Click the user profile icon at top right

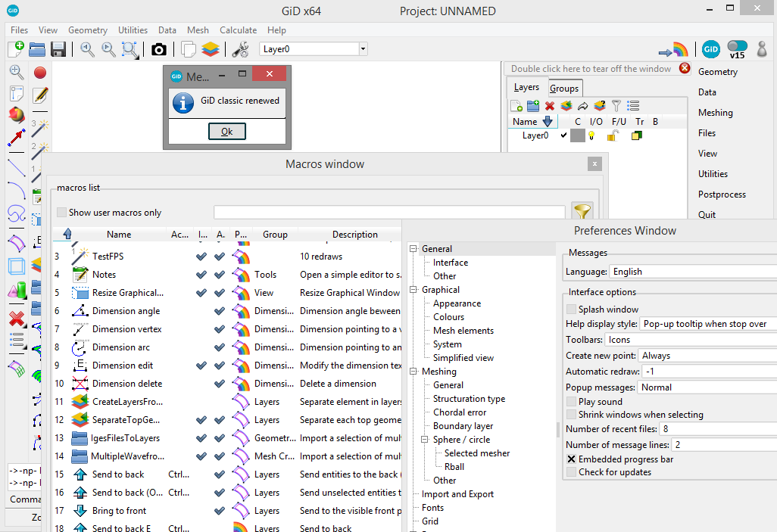pos(762,48)
